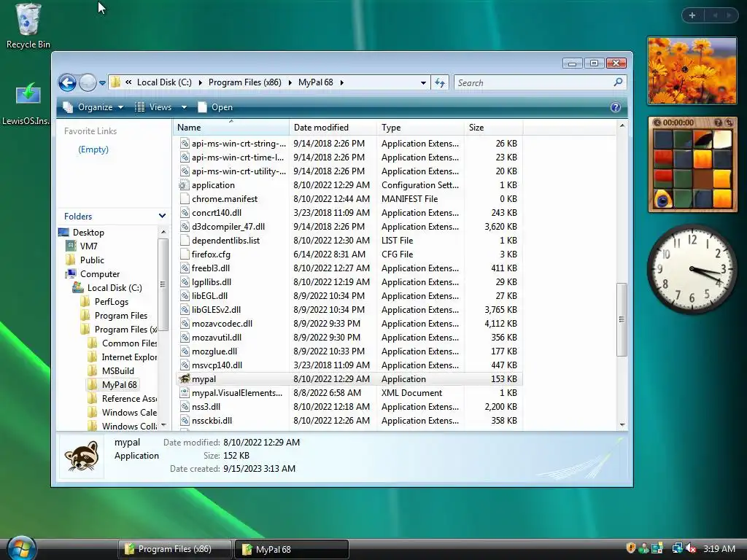Viewport: 747px width, 560px height.
Task: Click the file list vertical scrollbar thumb
Action: [622, 319]
